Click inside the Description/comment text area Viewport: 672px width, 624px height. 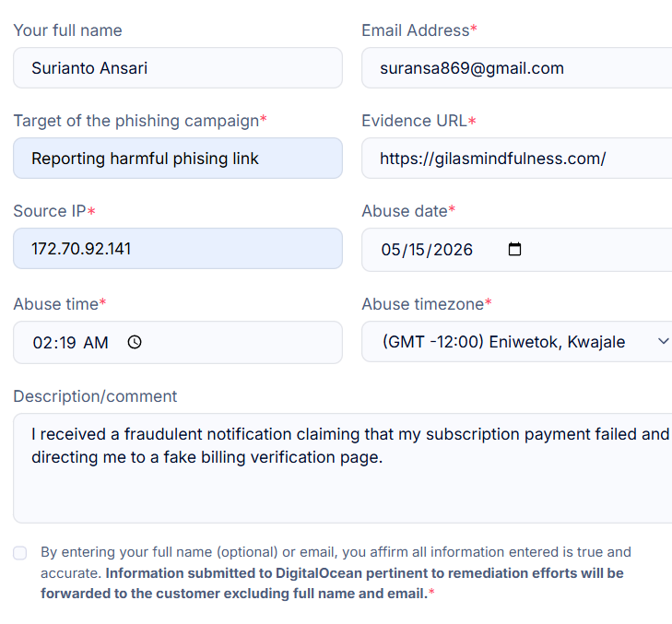point(343,468)
